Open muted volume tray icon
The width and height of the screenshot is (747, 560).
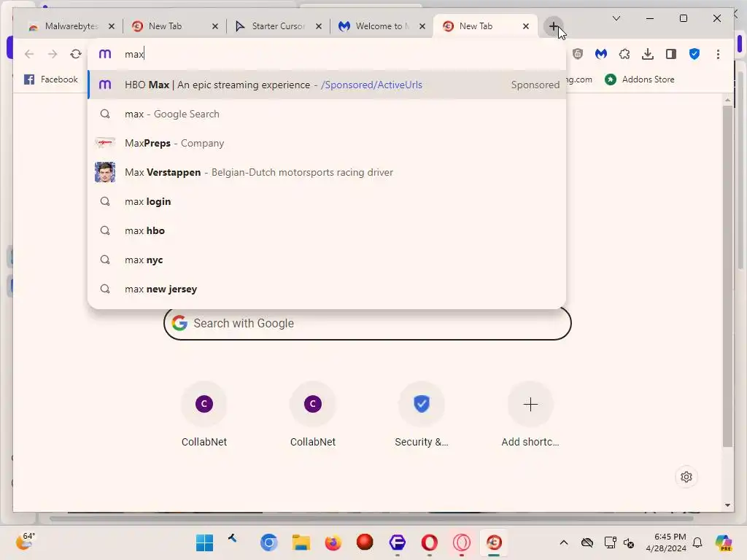coord(629,542)
